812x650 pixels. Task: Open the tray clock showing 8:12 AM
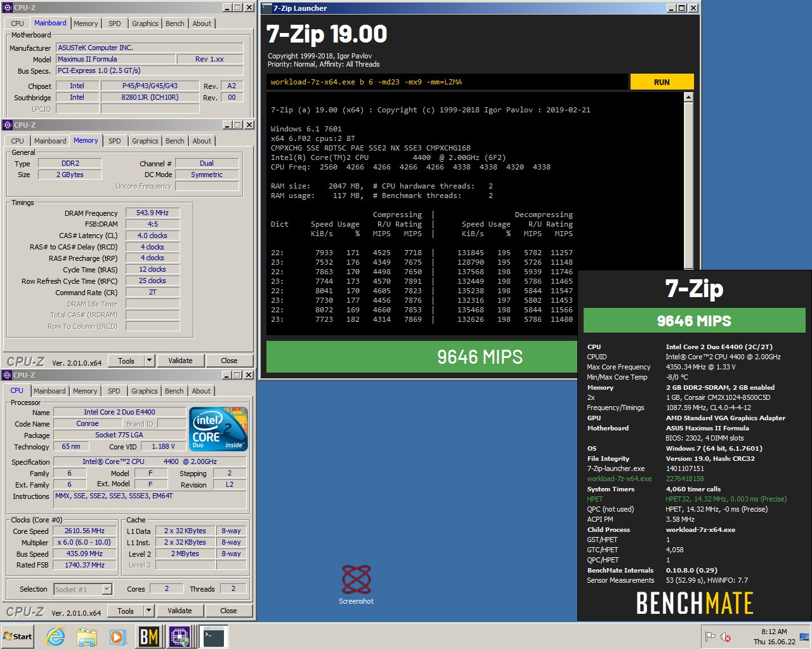click(x=774, y=637)
